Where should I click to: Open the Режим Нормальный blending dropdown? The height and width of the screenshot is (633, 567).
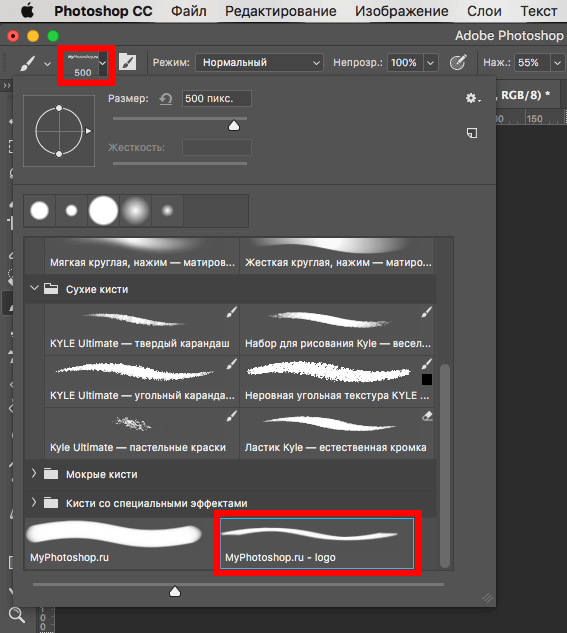click(x=259, y=63)
